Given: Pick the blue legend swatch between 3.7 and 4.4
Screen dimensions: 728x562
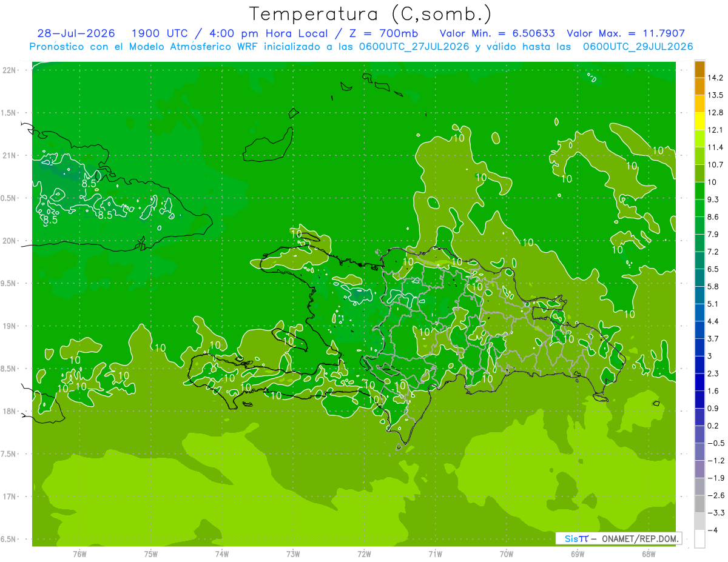Looking at the screenshot, I should (699, 330).
